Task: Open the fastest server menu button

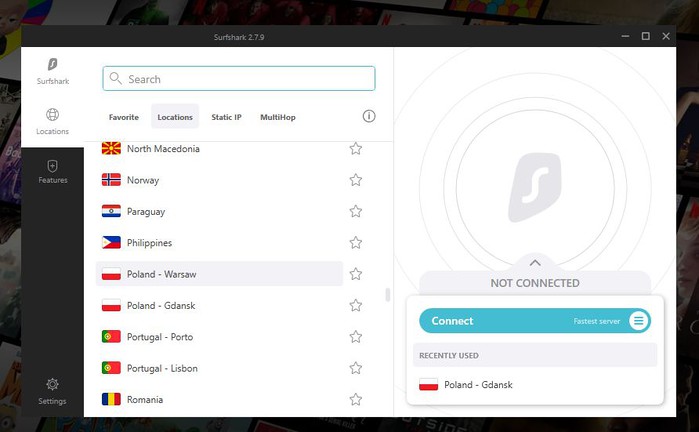Action: [x=638, y=321]
